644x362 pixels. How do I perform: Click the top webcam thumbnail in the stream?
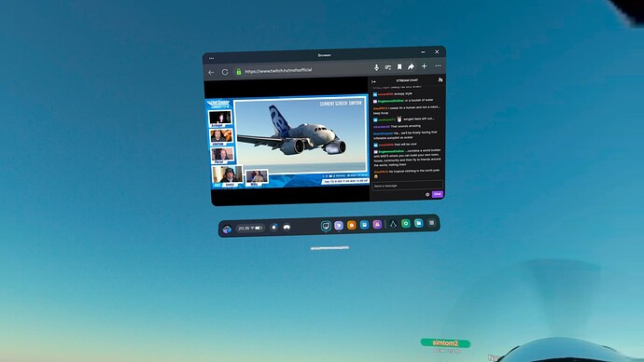point(219,118)
